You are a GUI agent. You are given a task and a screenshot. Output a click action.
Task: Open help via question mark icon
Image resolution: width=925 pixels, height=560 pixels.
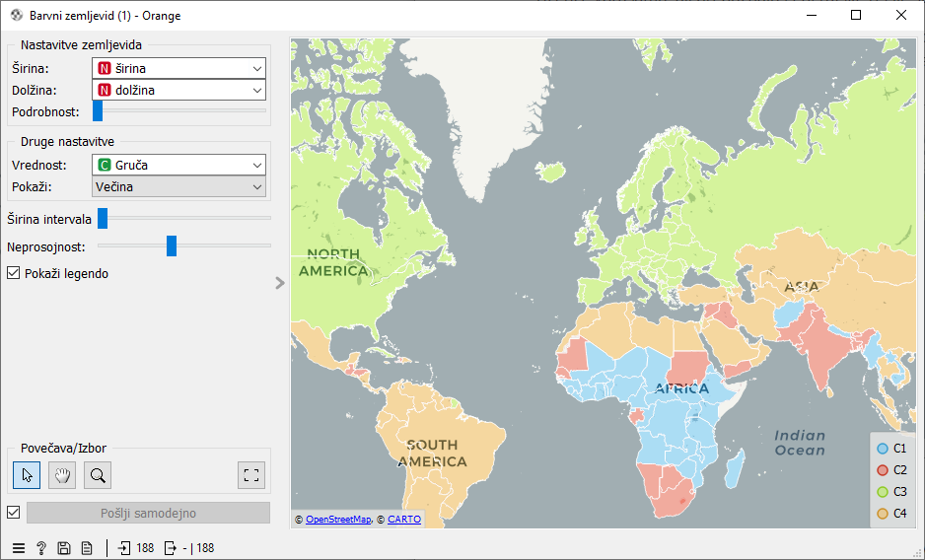point(41,548)
